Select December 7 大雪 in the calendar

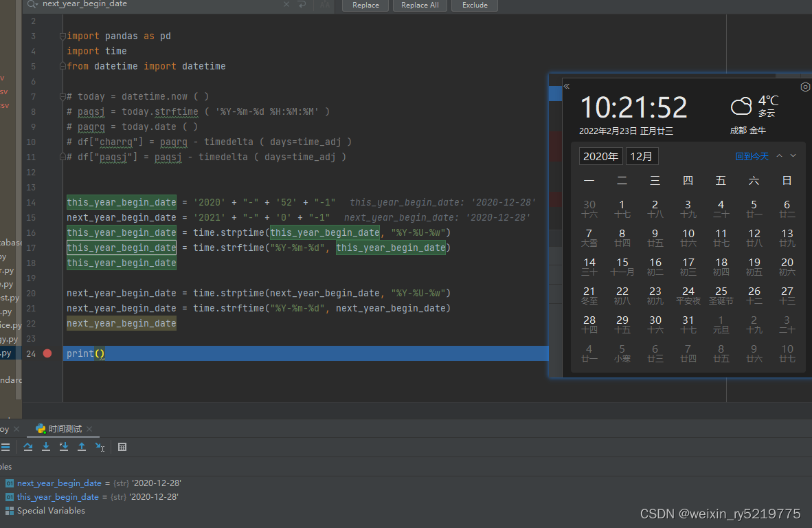589,237
